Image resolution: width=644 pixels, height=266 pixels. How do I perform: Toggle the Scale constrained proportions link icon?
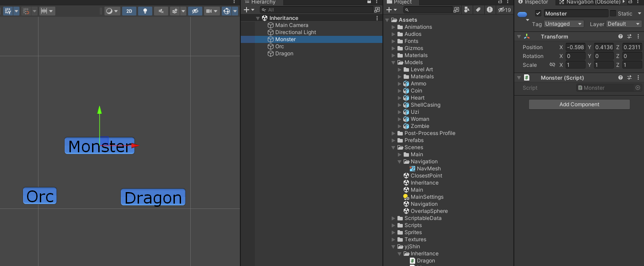[x=552, y=65]
